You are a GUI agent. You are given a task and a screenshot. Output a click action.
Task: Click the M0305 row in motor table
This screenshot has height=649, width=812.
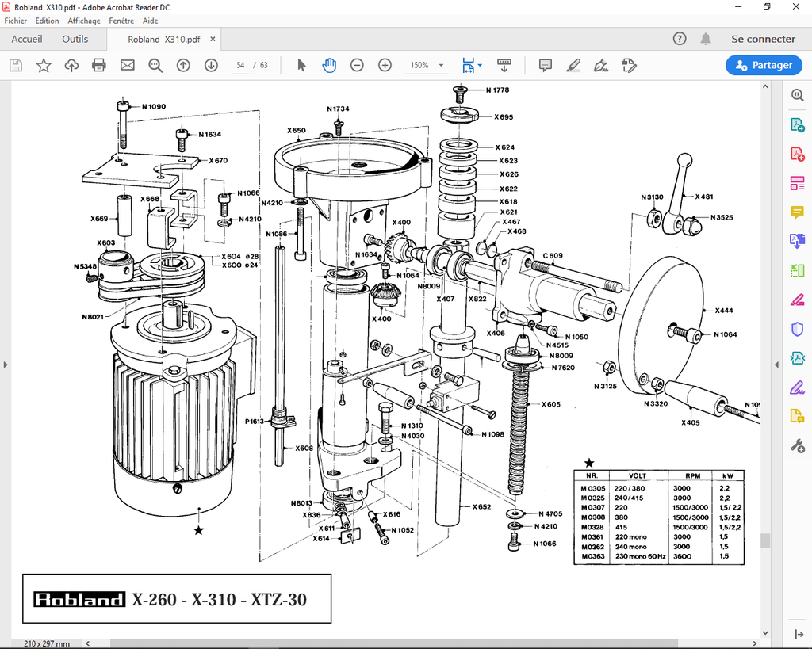pyautogui.click(x=659, y=488)
